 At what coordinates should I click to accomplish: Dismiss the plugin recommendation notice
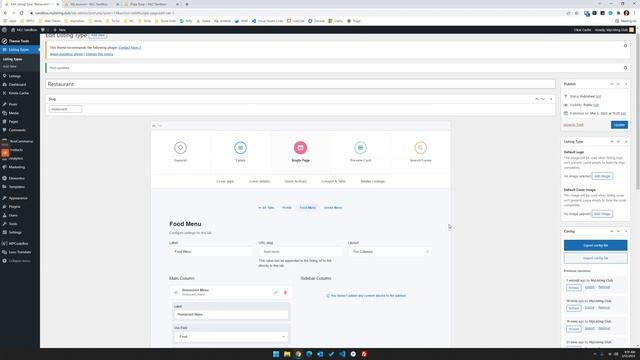point(625,46)
